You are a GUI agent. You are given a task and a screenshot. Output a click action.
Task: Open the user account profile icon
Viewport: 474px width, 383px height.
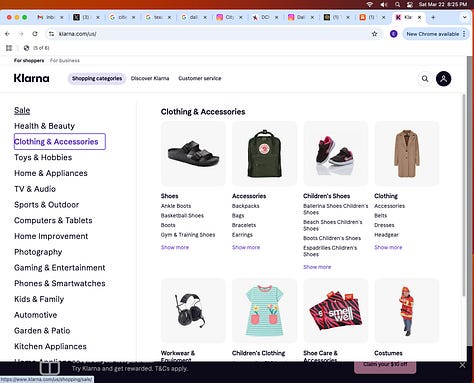(443, 79)
